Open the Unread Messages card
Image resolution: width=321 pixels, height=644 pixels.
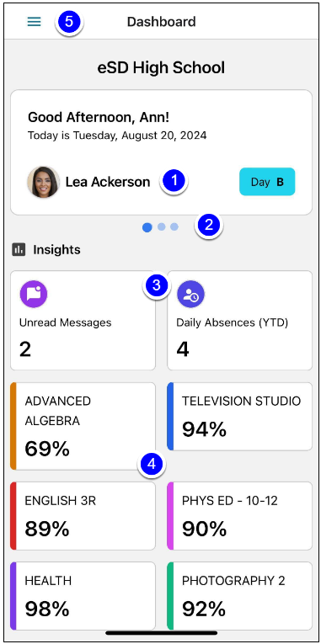pos(83,321)
